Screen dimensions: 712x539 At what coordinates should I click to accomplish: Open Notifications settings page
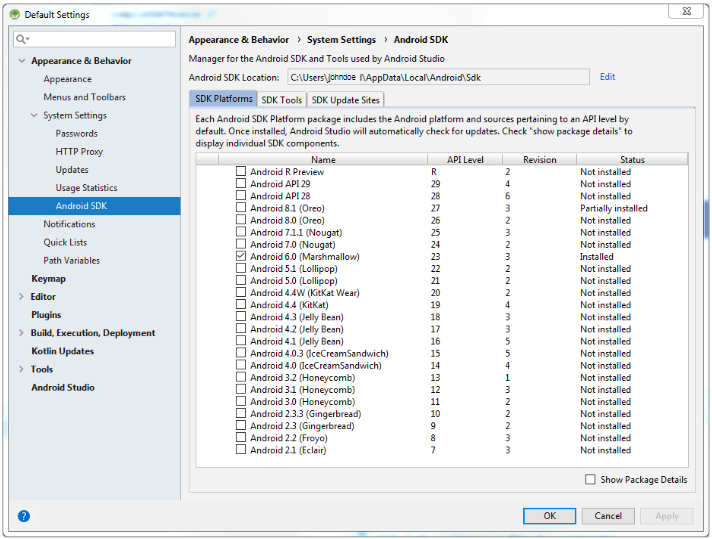69,224
